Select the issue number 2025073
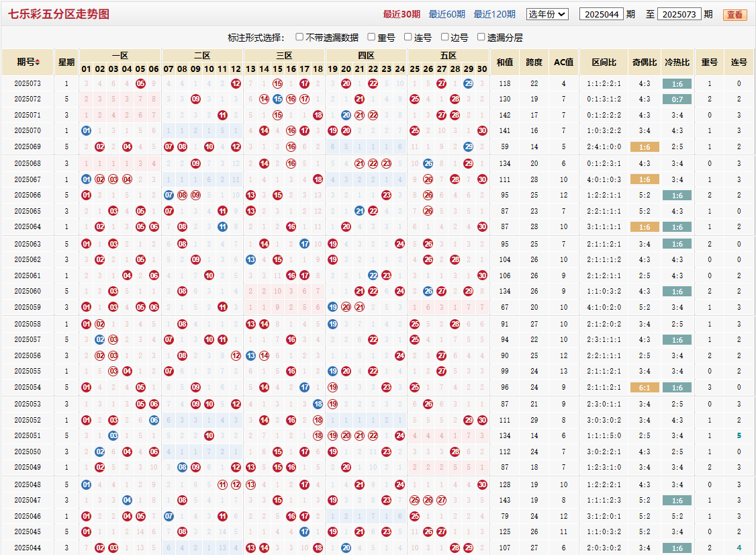Image resolution: width=756 pixels, height=555 pixels. (x=28, y=83)
